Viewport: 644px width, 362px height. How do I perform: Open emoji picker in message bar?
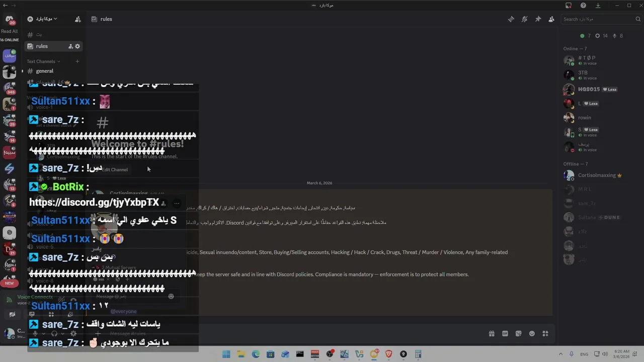pyautogui.click(x=532, y=333)
